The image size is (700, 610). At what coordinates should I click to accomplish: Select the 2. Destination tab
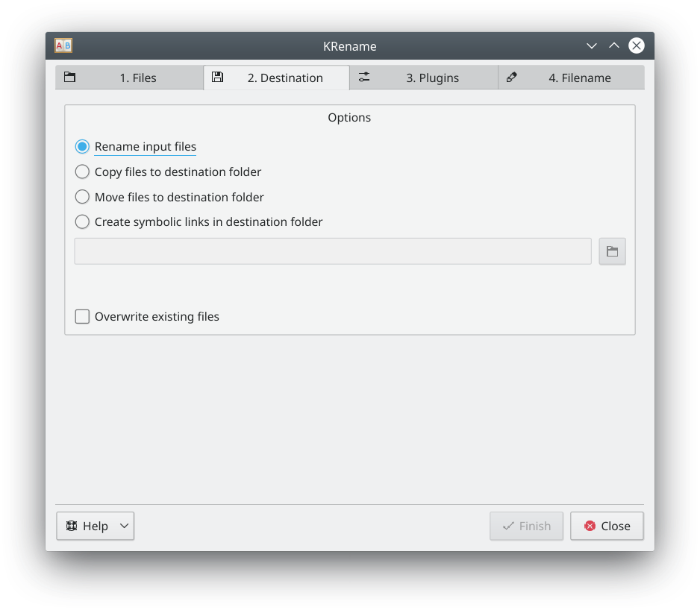[x=276, y=78]
